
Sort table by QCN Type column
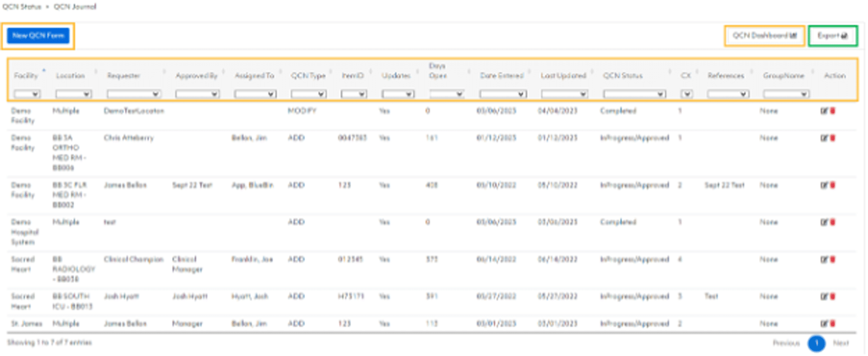308,75
